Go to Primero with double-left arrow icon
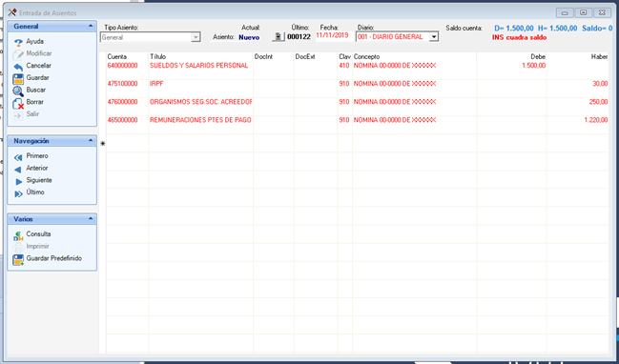This screenshot has height=364, width=619. [18, 157]
